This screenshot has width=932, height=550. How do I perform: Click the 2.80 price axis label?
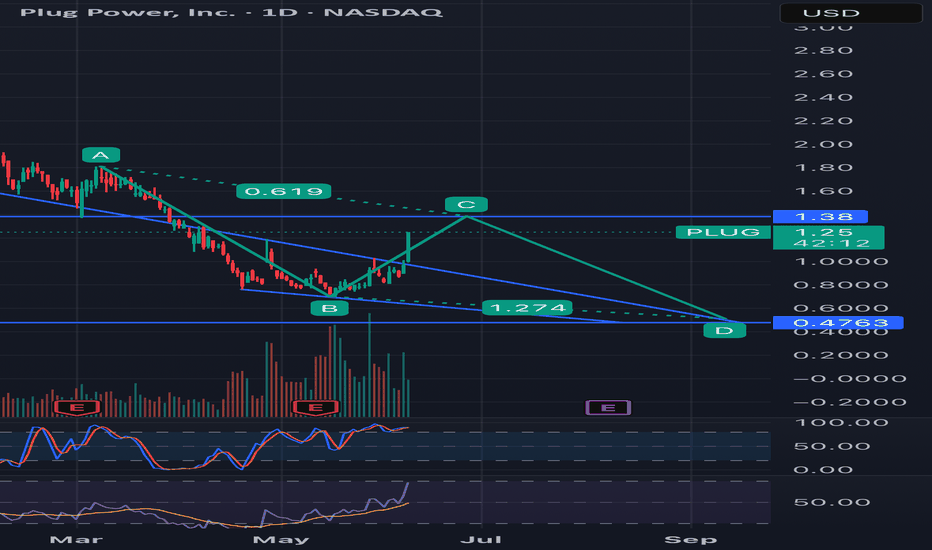(823, 50)
